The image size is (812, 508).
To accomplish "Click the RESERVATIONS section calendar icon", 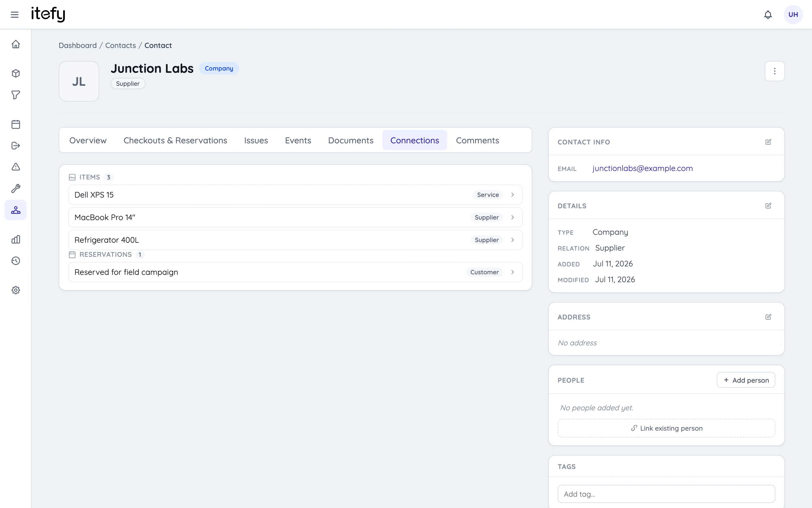I will pyautogui.click(x=72, y=255).
